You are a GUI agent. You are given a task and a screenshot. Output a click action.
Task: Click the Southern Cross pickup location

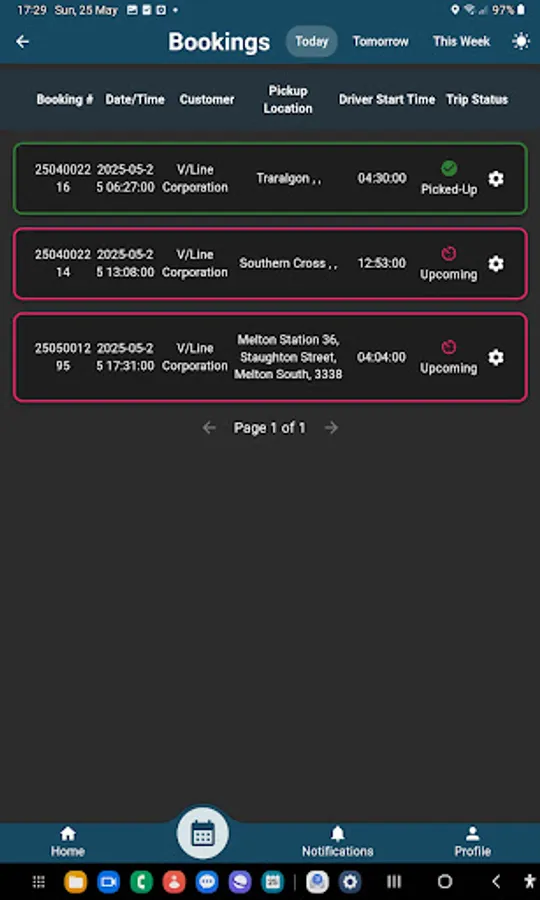pos(288,263)
